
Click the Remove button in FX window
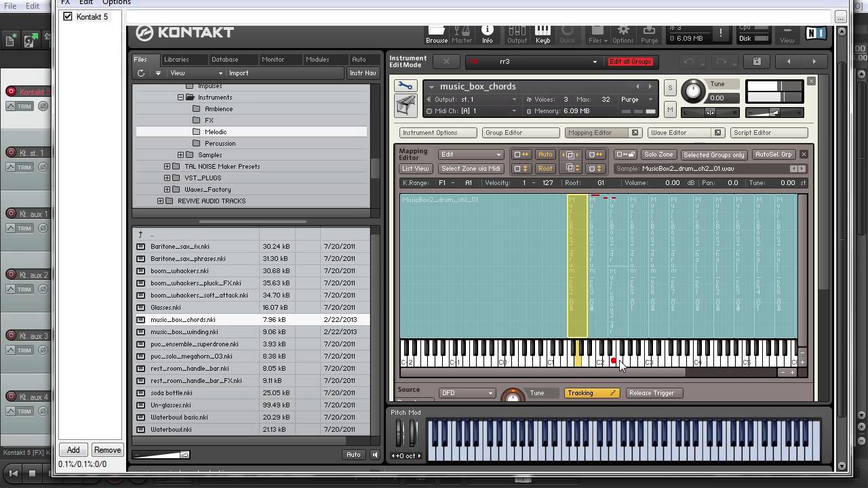107,450
